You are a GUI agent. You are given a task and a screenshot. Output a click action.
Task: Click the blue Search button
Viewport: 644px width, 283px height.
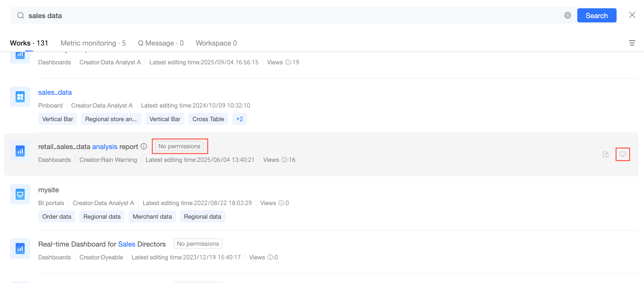coord(597,16)
